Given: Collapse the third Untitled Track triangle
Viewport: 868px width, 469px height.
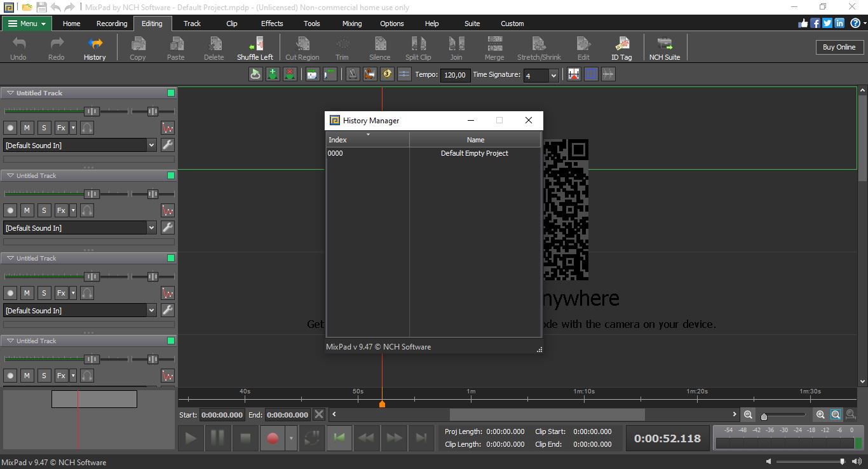Looking at the screenshot, I should 10,258.
